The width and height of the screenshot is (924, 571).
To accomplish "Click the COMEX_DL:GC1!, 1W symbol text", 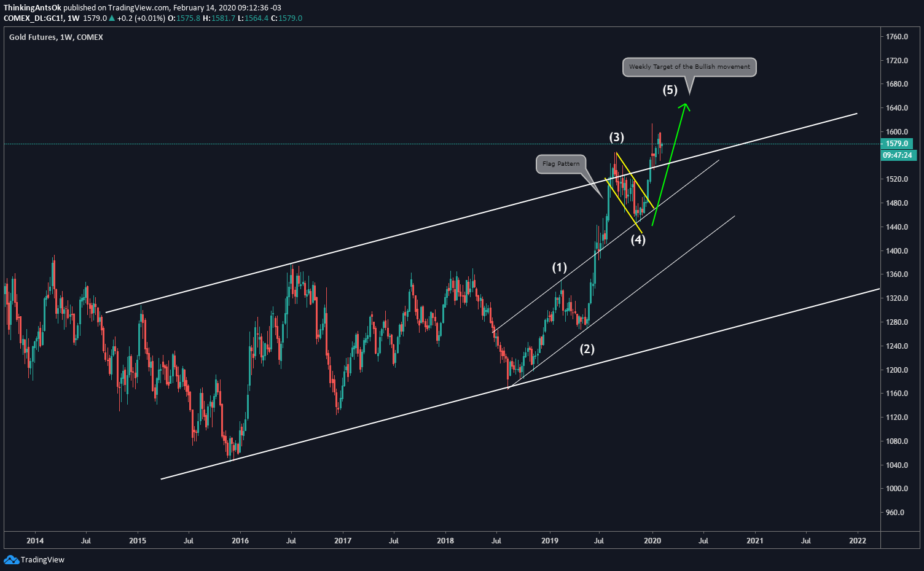I will coord(42,18).
